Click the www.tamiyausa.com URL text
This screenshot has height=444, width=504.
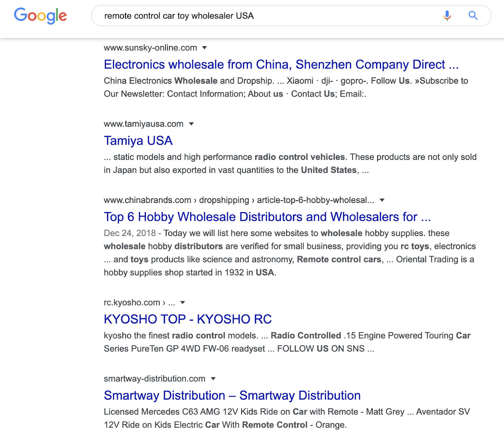[144, 124]
